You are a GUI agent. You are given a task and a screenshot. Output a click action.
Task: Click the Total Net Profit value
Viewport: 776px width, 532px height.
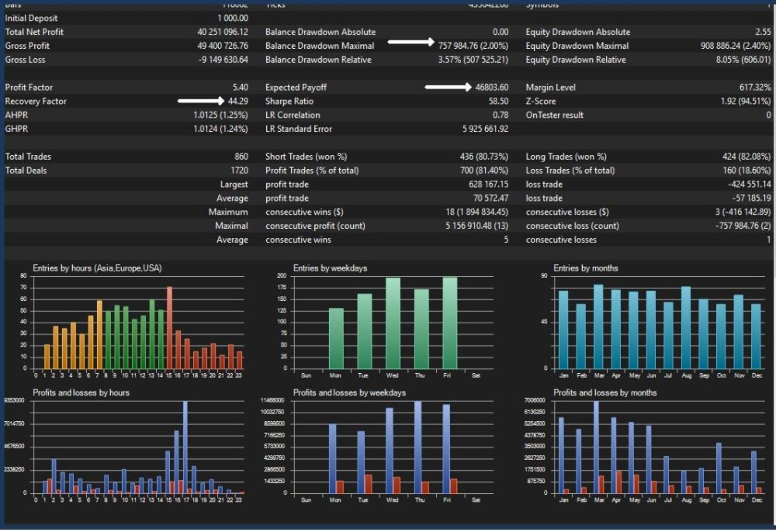click(x=222, y=32)
